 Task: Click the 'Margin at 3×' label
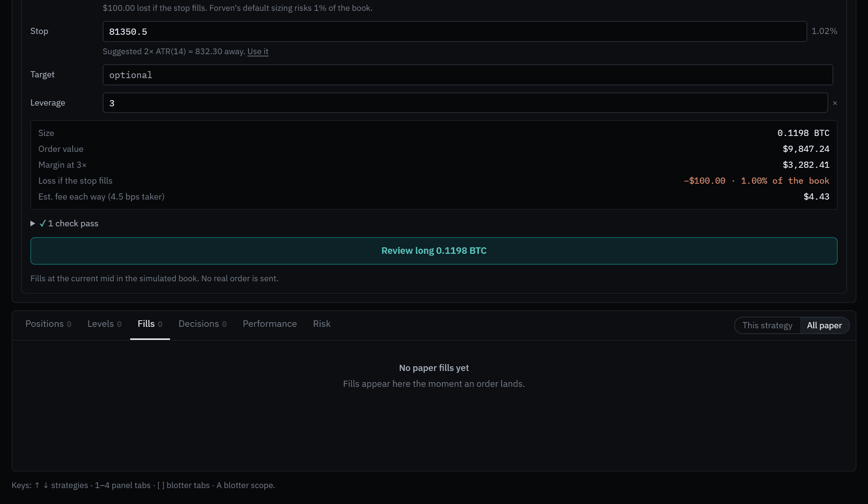click(62, 165)
